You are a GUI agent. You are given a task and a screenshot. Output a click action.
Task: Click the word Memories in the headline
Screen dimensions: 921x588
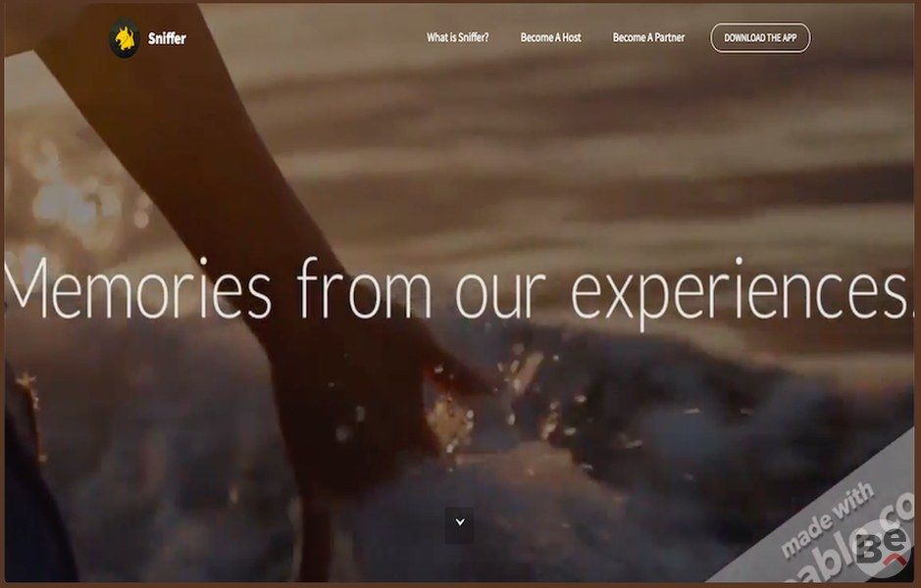(x=137, y=288)
